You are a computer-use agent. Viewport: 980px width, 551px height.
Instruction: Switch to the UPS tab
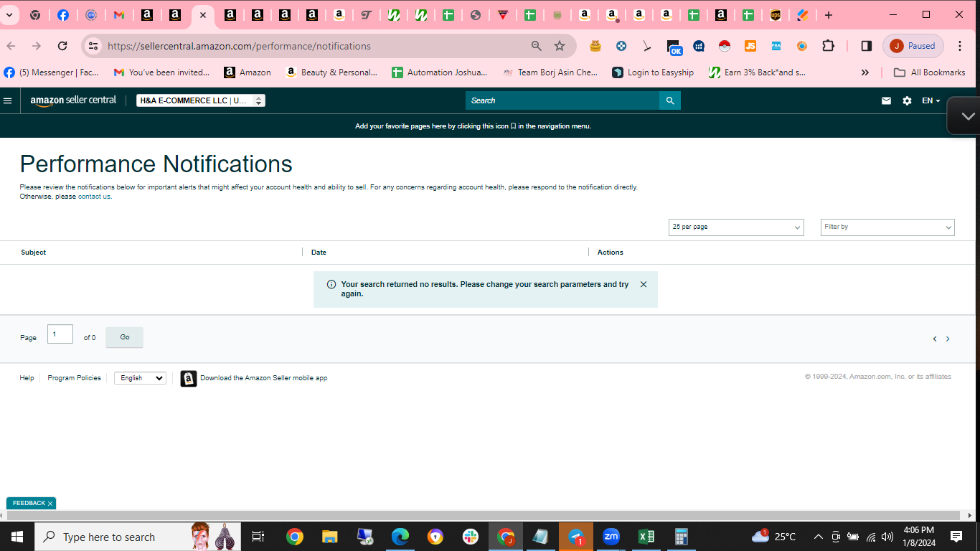[776, 15]
